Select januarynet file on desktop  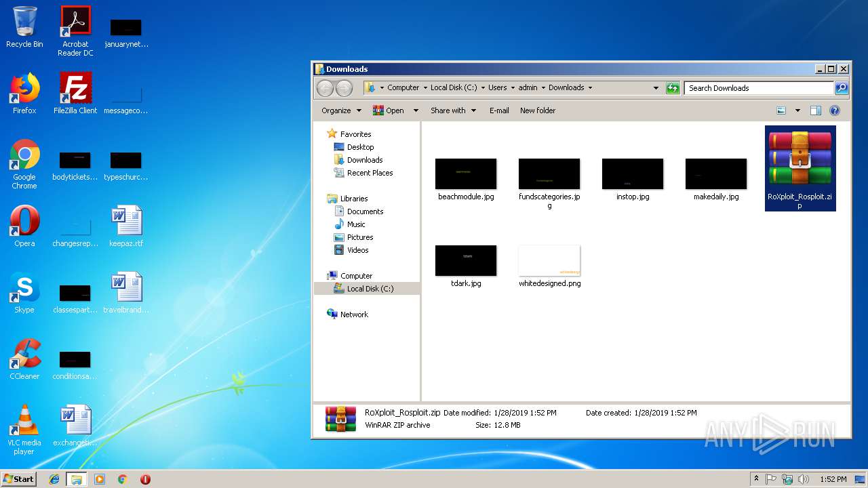click(126, 33)
